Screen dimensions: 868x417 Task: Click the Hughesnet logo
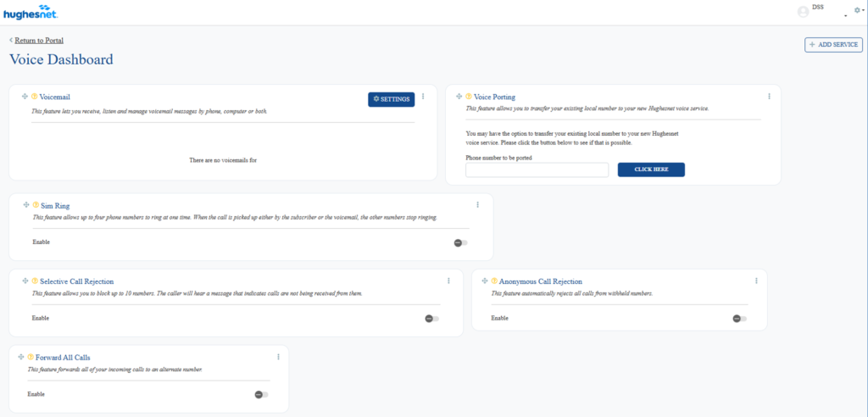[x=29, y=12]
